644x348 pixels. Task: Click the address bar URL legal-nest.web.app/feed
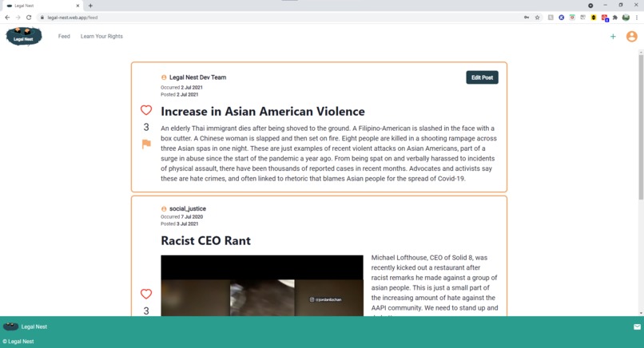(x=73, y=18)
